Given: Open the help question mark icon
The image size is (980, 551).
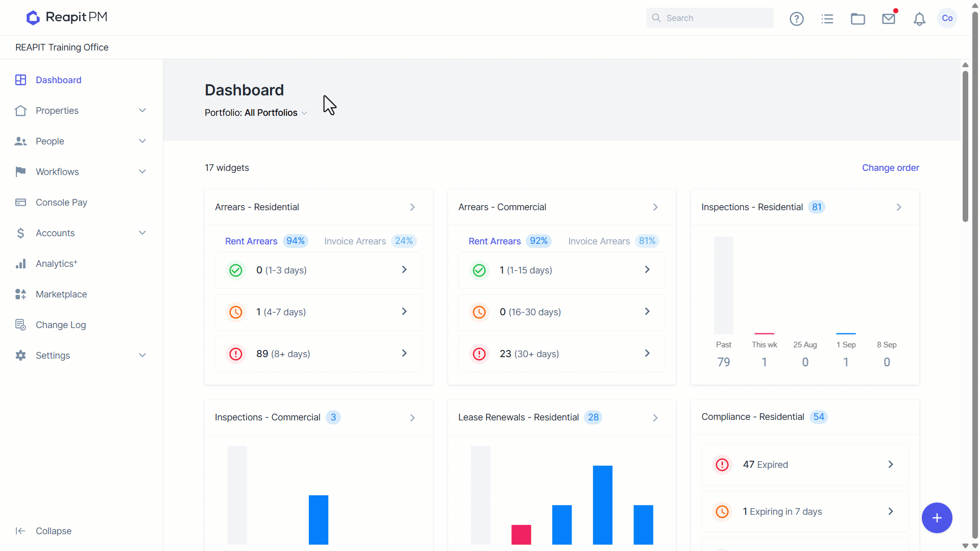Looking at the screenshot, I should coord(796,19).
